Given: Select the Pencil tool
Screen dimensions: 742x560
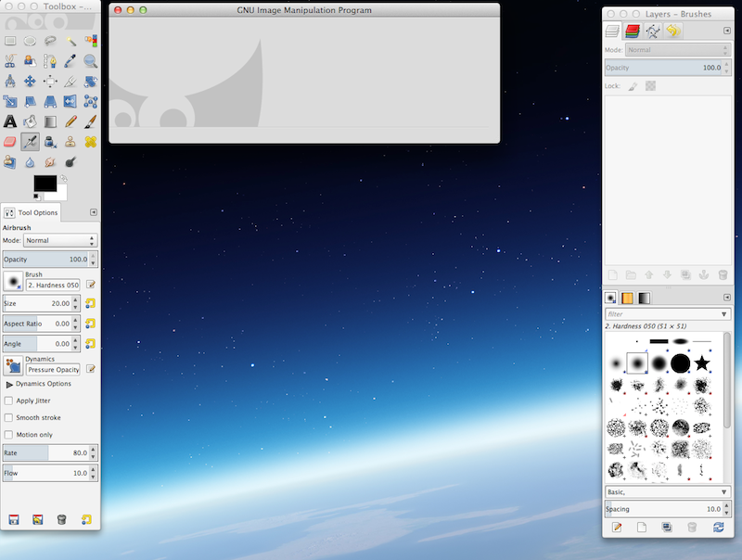Looking at the screenshot, I should (x=70, y=121).
